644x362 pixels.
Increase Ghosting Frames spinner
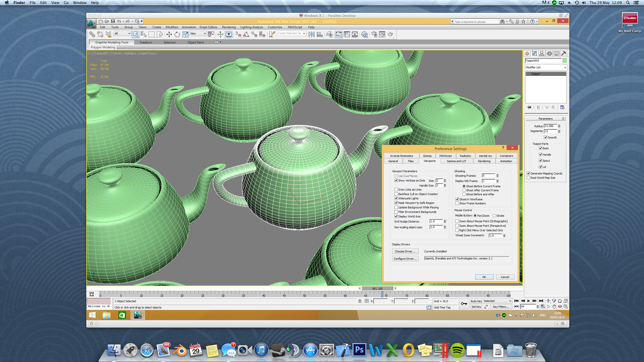pyautogui.click(x=497, y=175)
